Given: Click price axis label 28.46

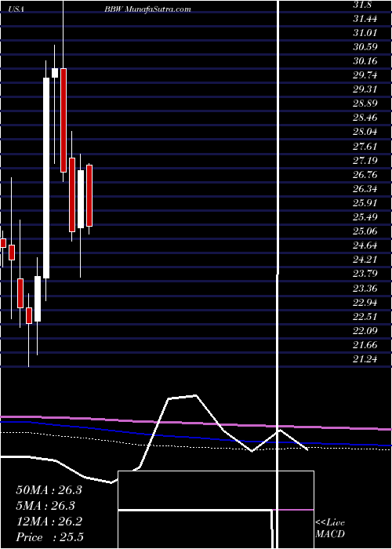Looking at the screenshot, I should 365,118.
